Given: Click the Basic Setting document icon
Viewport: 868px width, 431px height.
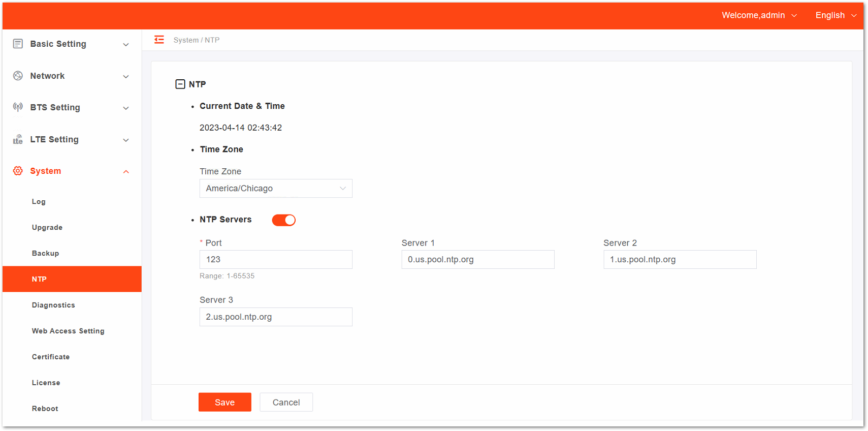Looking at the screenshot, I should click(18, 44).
